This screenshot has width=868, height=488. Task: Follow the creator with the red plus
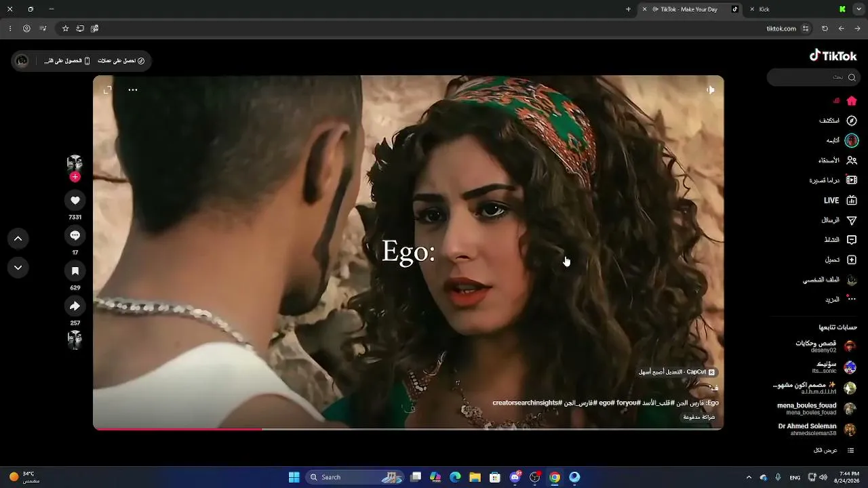75,177
